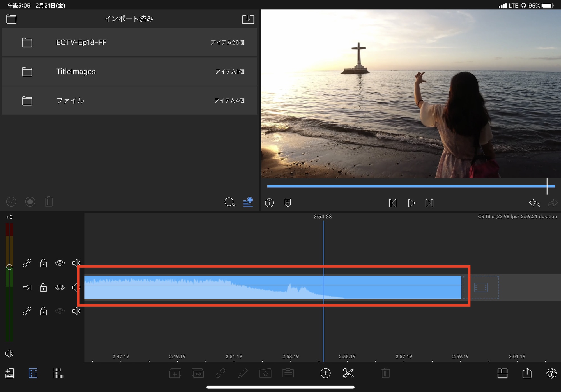
Task: Mute the bottom track speaker
Action: coord(76,311)
